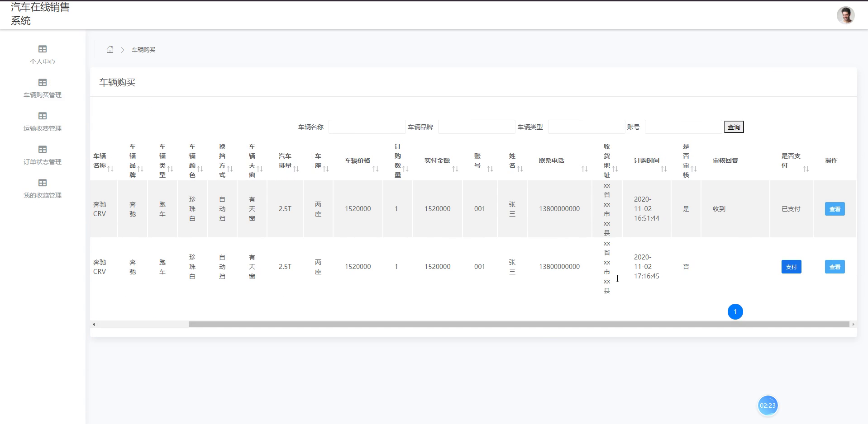
Task: Click the 查询 search button
Action: click(734, 127)
